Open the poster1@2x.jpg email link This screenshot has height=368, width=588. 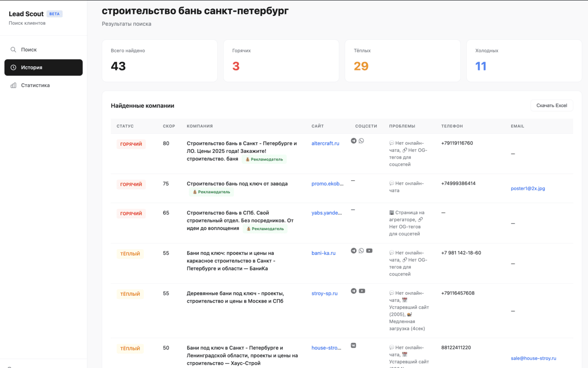[x=528, y=189]
